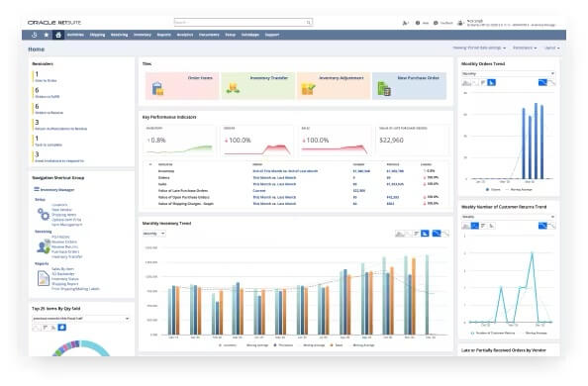Click the Order Items tile icon
The width and height of the screenshot is (588, 386).
tap(157, 88)
